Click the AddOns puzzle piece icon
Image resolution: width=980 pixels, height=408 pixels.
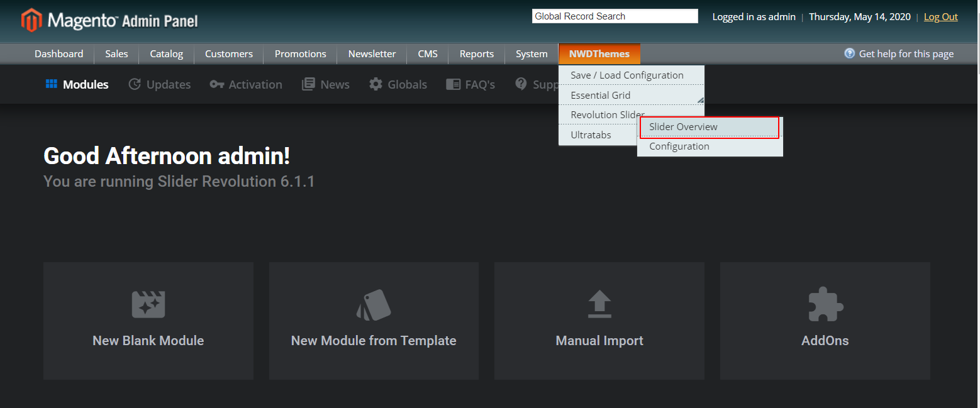825,304
